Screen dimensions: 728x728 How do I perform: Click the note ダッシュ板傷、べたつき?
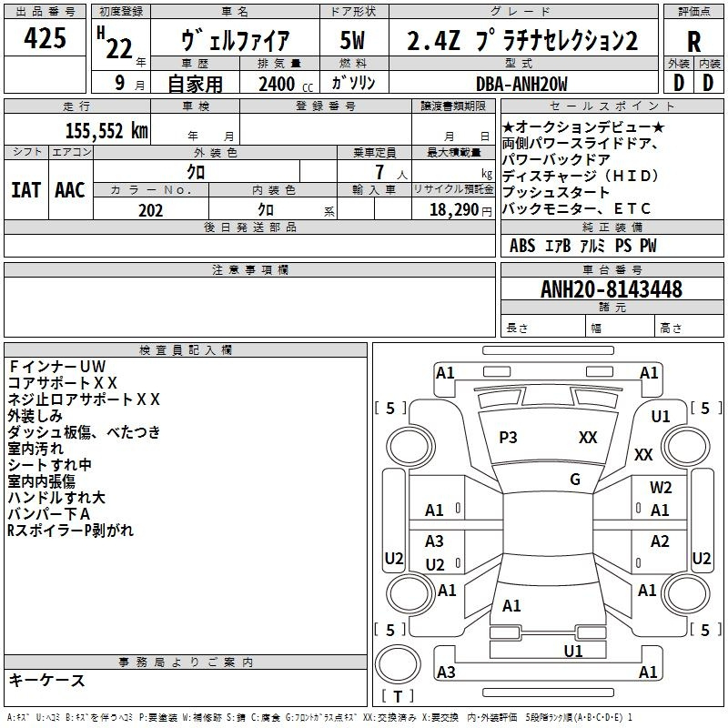(84, 431)
